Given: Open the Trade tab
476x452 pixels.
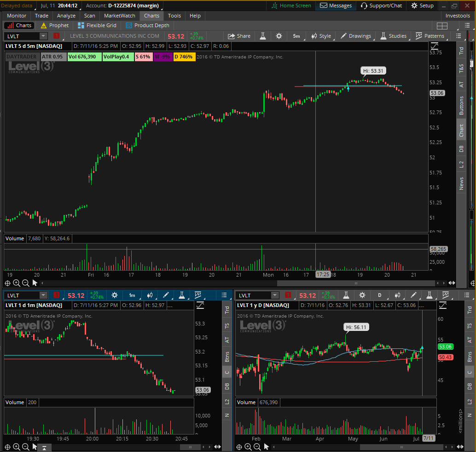Looking at the screenshot, I should tap(41, 16).
